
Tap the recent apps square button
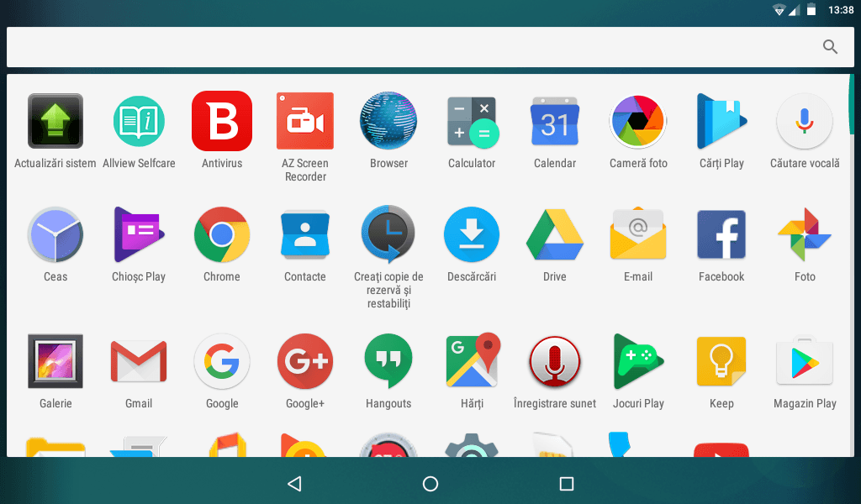click(566, 484)
